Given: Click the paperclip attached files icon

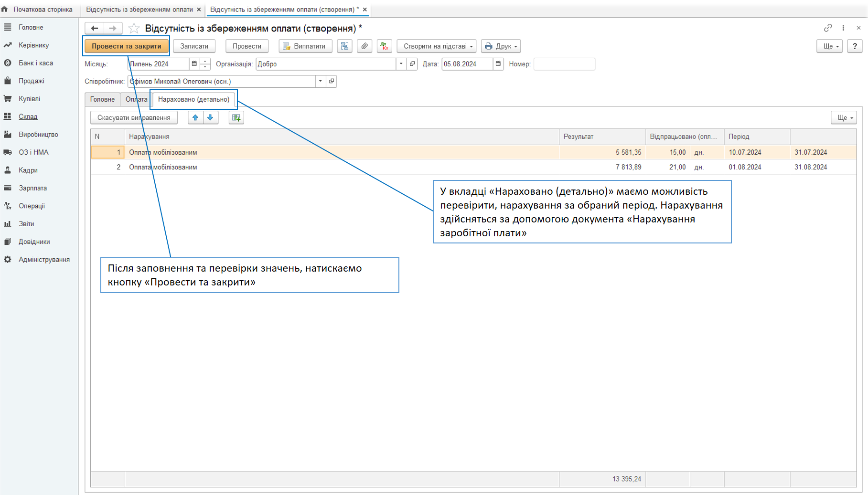Looking at the screenshot, I should coord(364,46).
